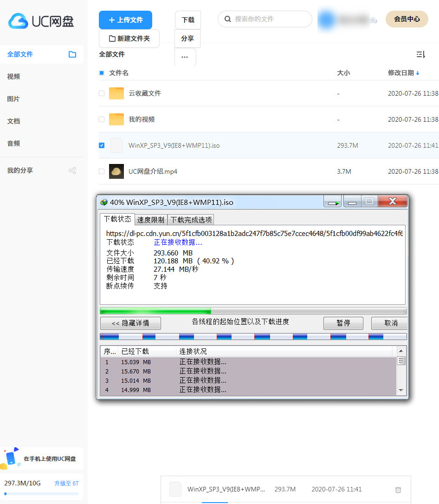Viewport: 439px width, 504px height.
Task: Click the 文件名 column header
Action: [119, 73]
